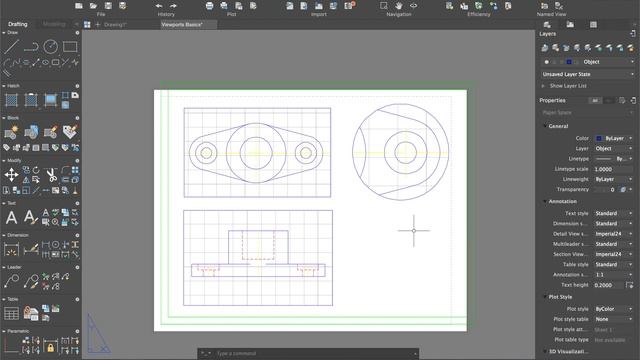This screenshot has width=640, height=360.
Task: Open the Text style Standard dropdown
Action: pyautogui.click(x=614, y=213)
